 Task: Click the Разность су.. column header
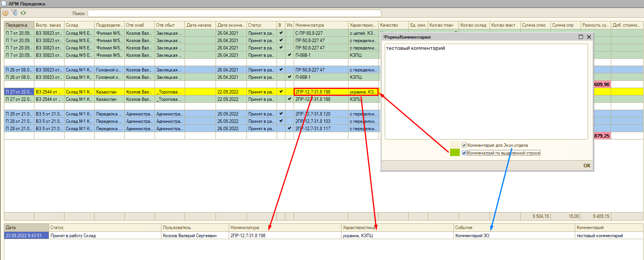coord(596,25)
